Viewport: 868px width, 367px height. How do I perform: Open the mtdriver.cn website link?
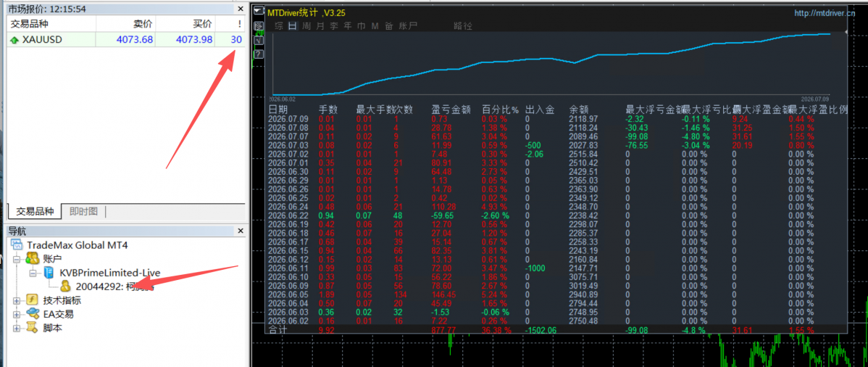coord(825,13)
